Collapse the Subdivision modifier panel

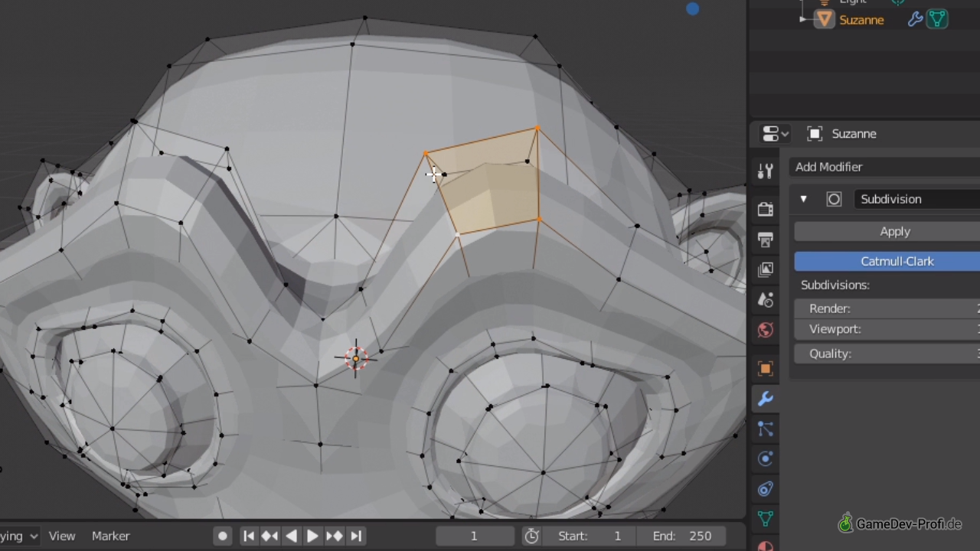click(803, 199)
